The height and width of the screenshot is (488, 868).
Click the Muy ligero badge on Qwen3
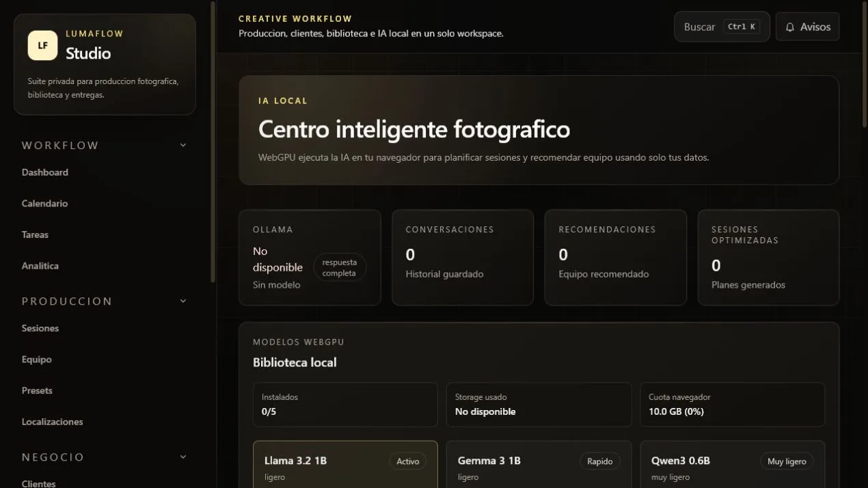pyautogui.click(x=787, y=461)
